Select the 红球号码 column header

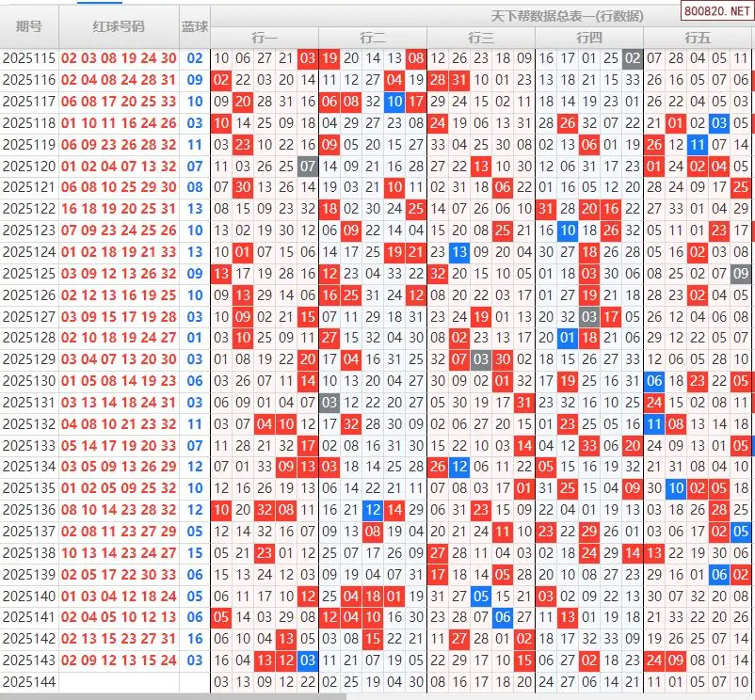point(119,26)
